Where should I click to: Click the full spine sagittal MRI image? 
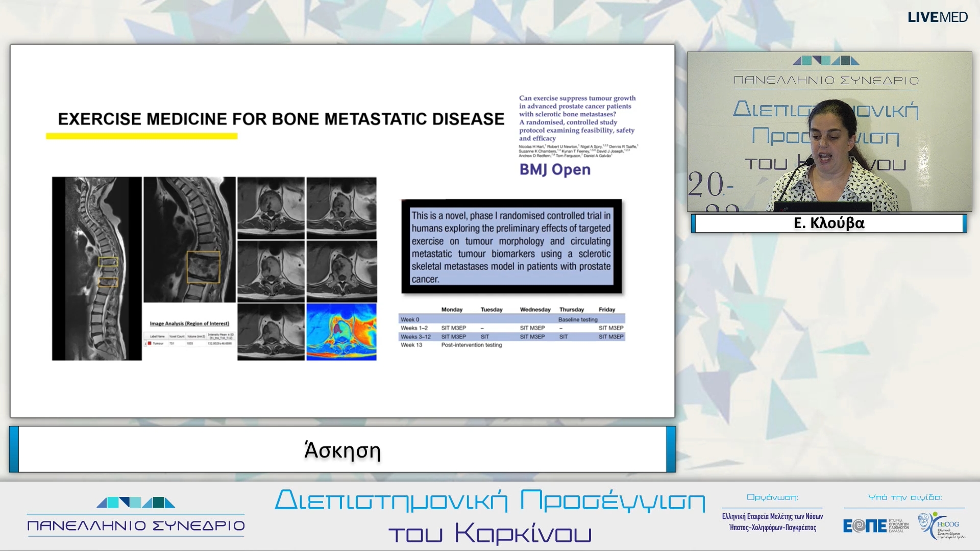tap(96, 268)
